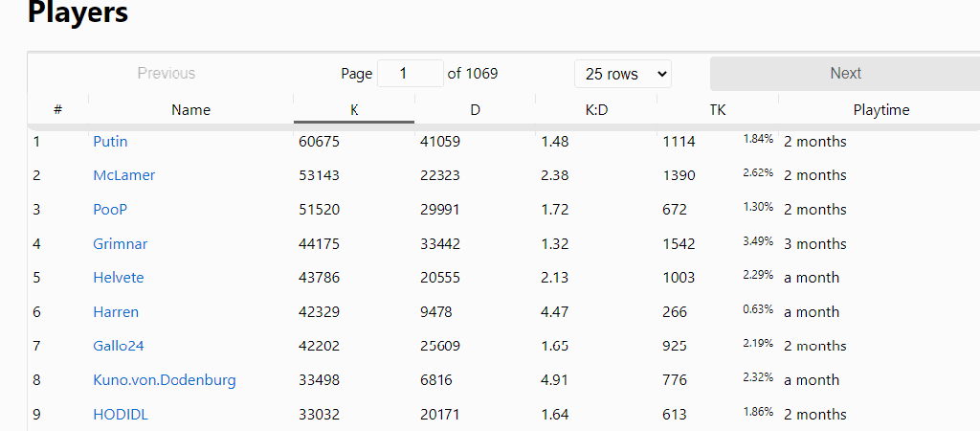This screenshot has width=980, height=431.
Task: Open the rows per page dropdown
Action: pyautogui.click(x=623, y=74)
